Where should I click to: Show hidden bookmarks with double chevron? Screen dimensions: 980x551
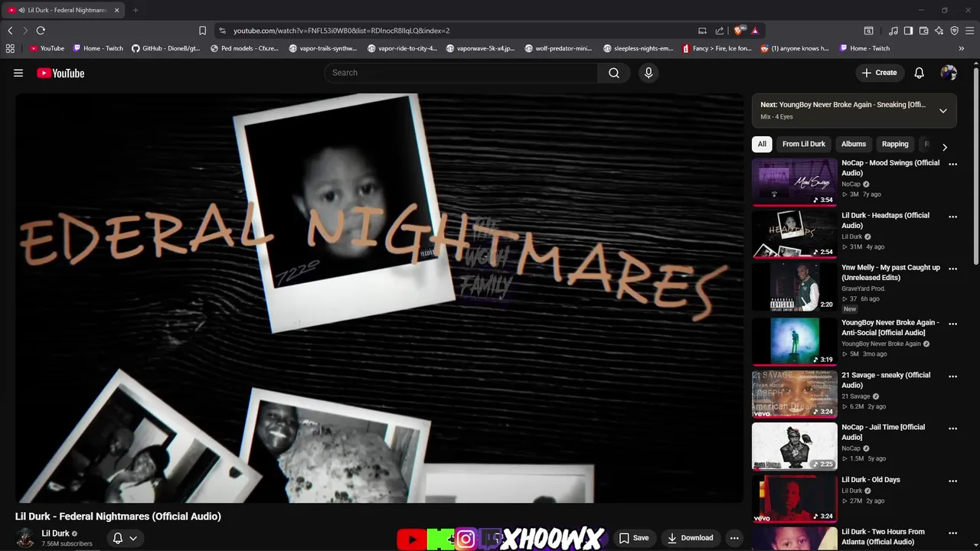(x=961, y=48)
